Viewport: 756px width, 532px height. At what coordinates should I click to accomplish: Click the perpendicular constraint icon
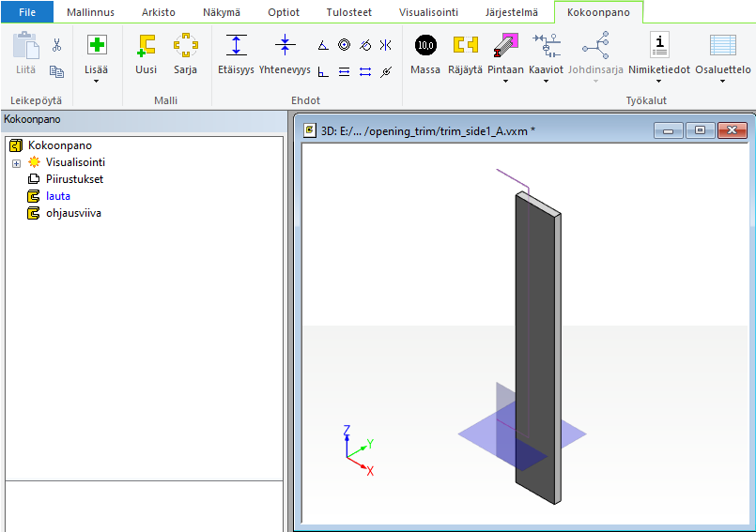click(323, 71)
